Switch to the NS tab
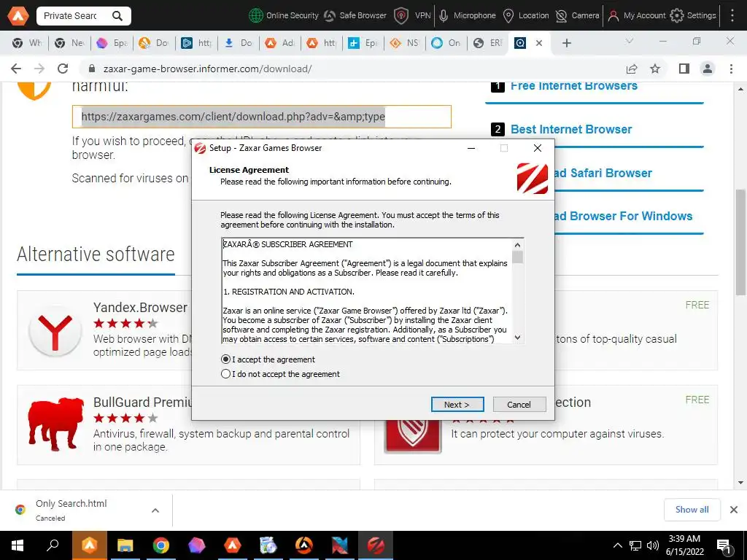 [x=404, y=43]
